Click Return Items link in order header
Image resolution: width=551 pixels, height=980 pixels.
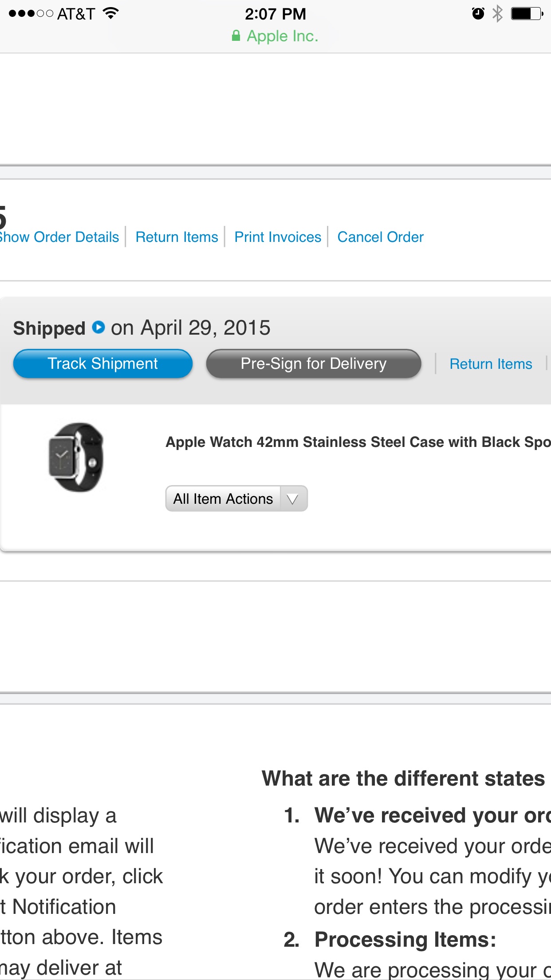pyautogui.click(x=177, y=237)
